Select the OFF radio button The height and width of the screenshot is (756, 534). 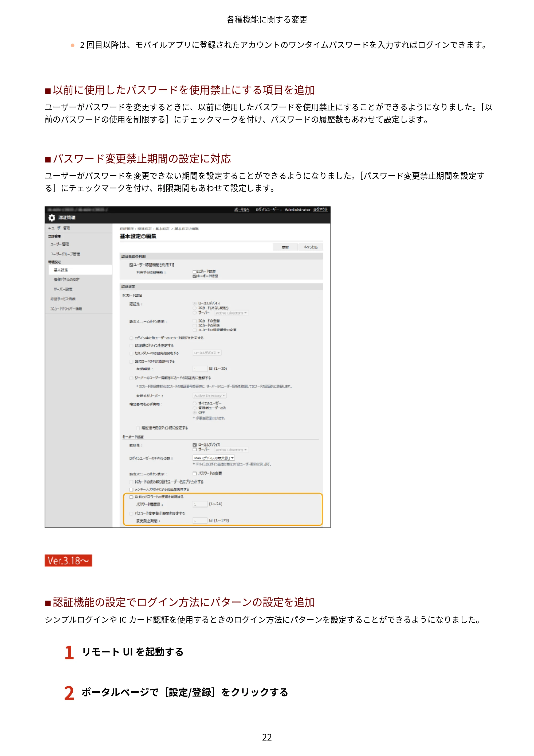click(194, 412)
